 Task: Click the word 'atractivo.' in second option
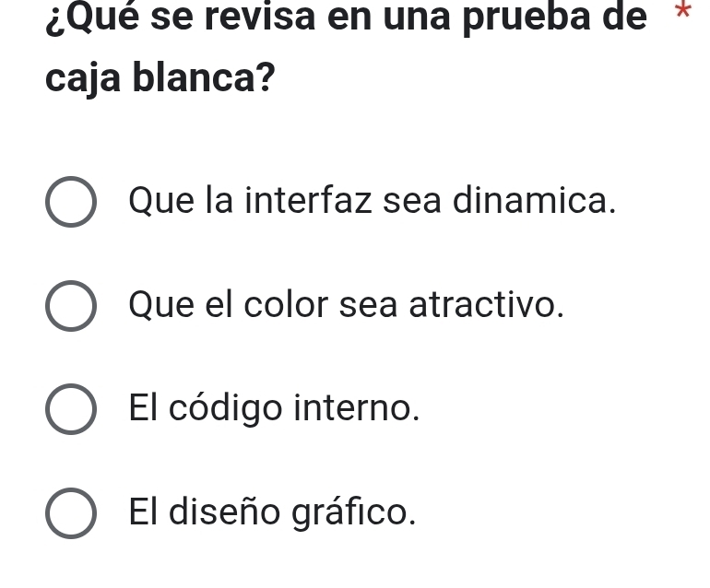coord(487,305)
